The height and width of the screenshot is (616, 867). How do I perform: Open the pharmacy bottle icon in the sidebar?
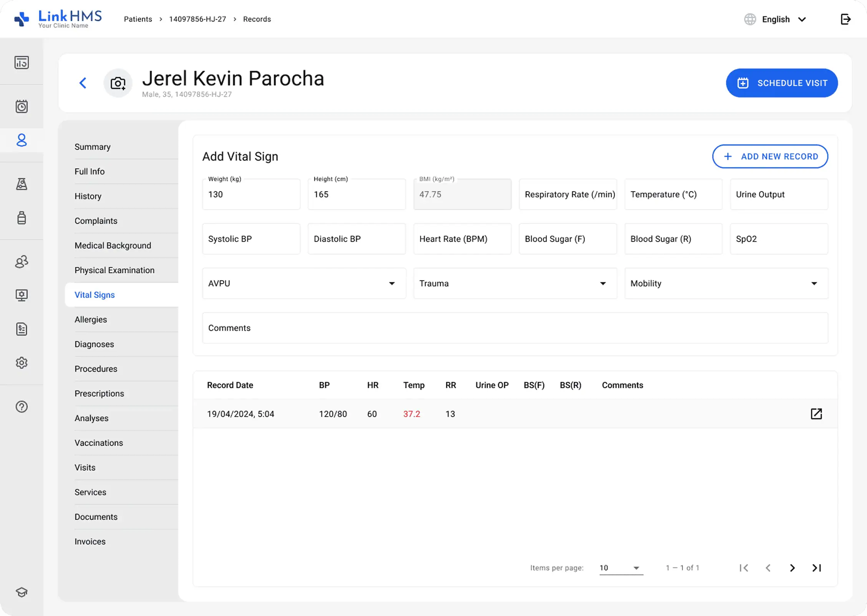click(x=22, y=218)
